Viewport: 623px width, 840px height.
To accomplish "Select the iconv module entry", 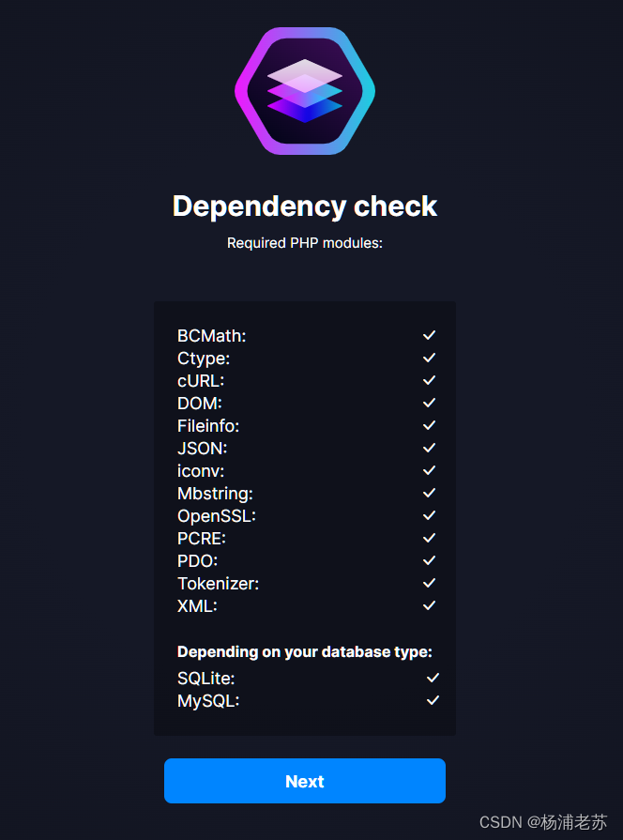I will click(200, 470).
